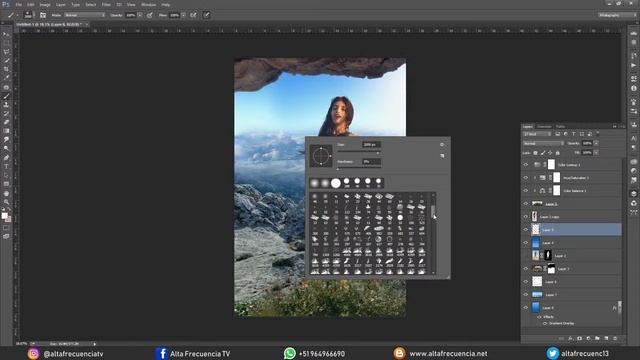Create a new group in Layers panel
The width and height of the screenshot is (640, 360).
point(597,338)
